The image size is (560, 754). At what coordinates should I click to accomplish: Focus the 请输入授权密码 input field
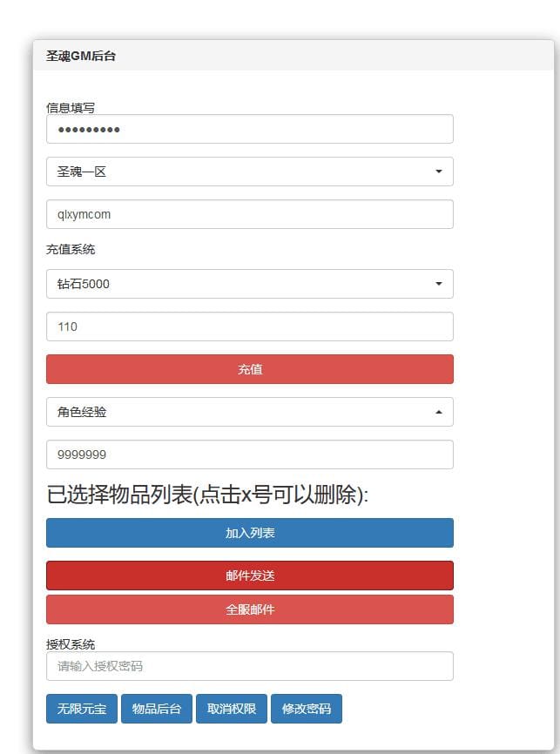(249, 666)
